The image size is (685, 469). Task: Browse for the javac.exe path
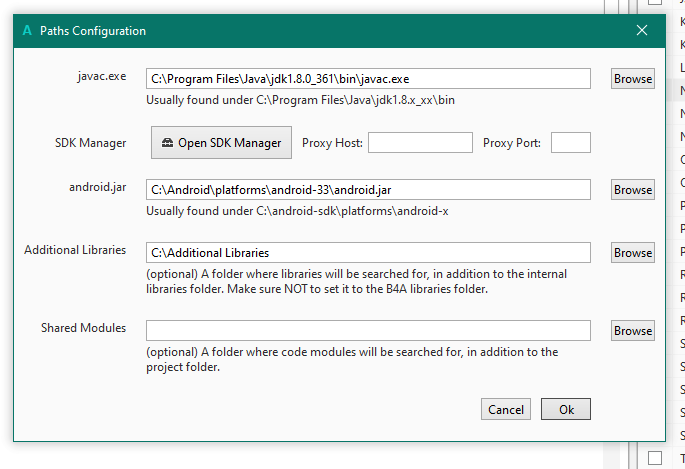coord(632,78)
